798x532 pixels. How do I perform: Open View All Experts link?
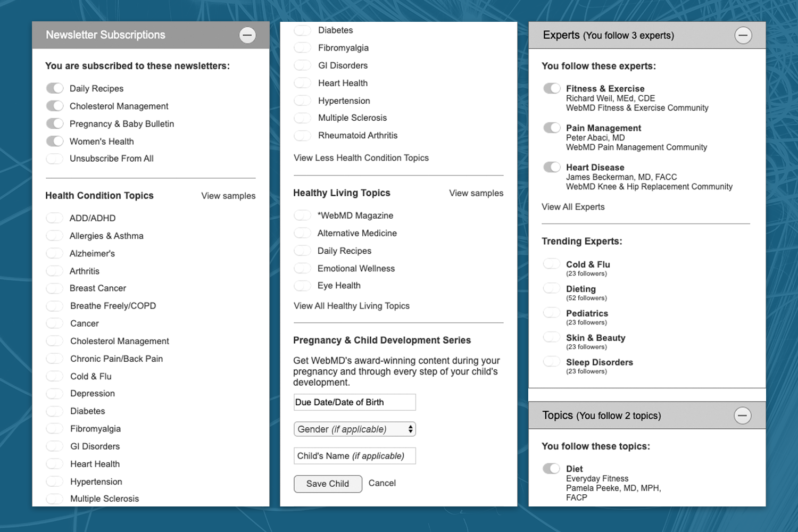[573, 207]
